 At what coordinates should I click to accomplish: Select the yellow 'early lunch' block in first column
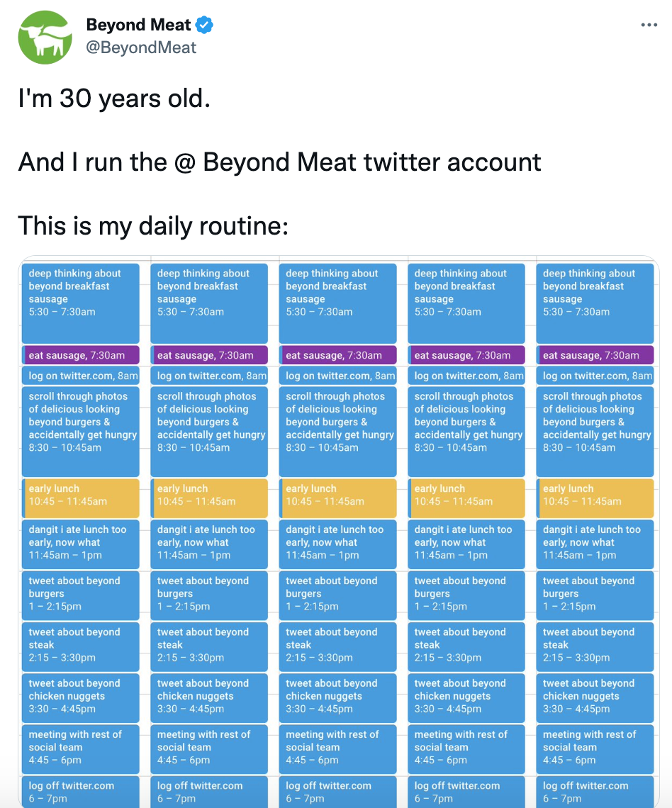point(80,498)
